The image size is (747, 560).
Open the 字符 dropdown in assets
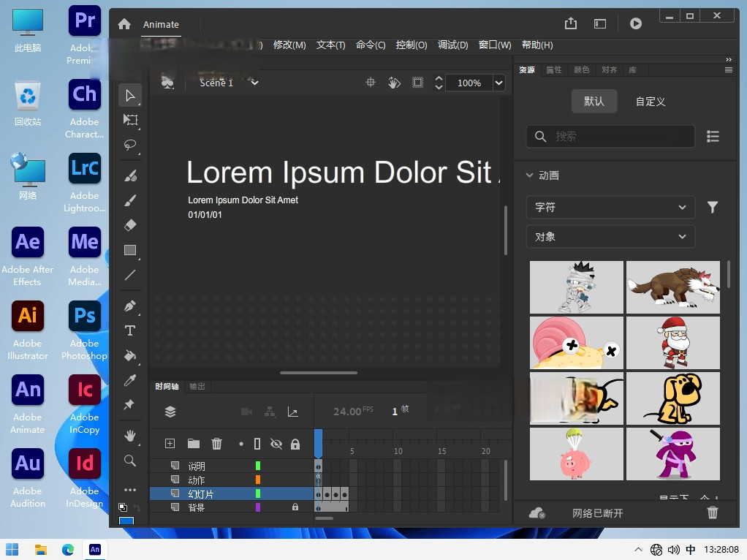610,208
